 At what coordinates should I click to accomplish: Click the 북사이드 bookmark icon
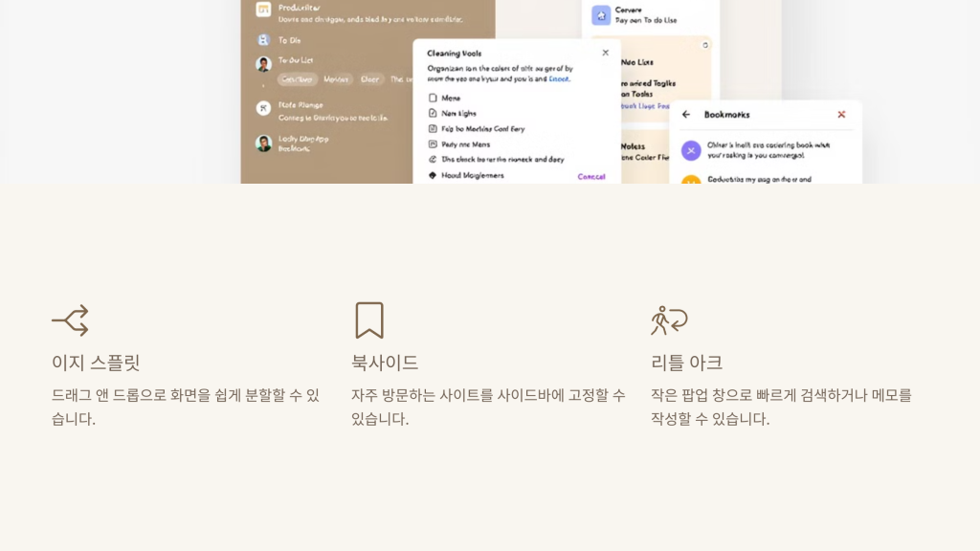tap(369, 320)
